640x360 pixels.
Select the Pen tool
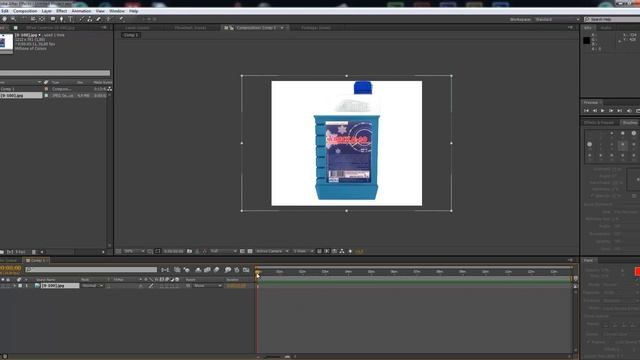click(x=62, y=19)
